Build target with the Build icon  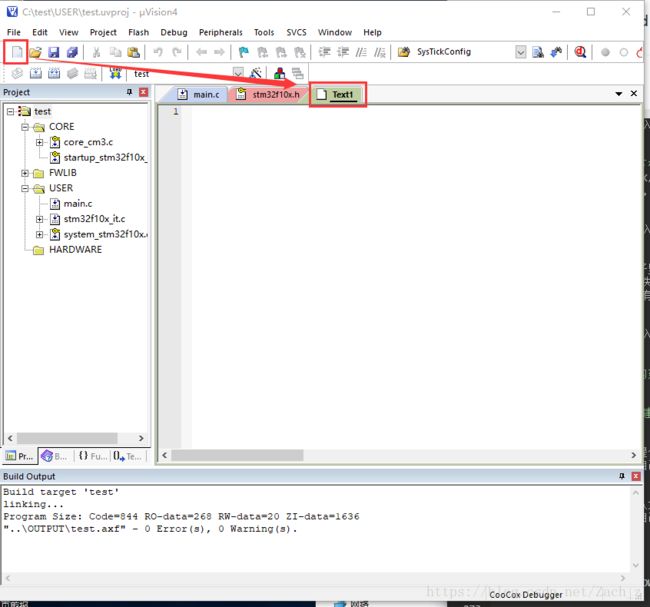[x=36, y=73]
